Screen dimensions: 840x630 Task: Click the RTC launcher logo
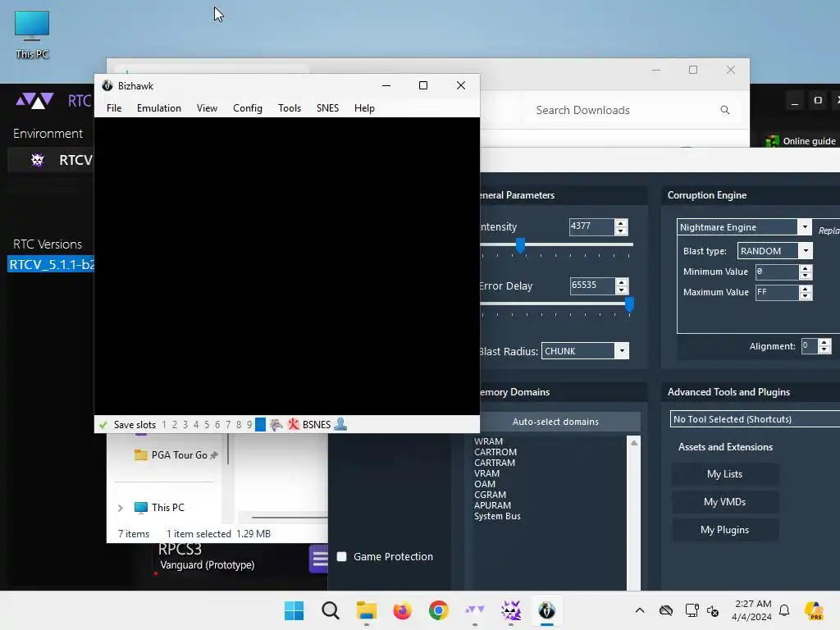34,100
